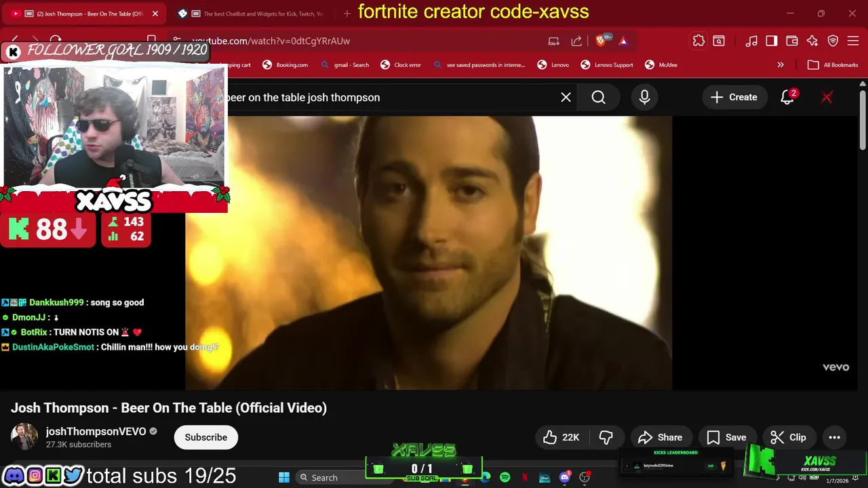Viewport: 868px width, 488px height.
Task: Open Discord from the taskbar
Action: (x=564, y=477)
